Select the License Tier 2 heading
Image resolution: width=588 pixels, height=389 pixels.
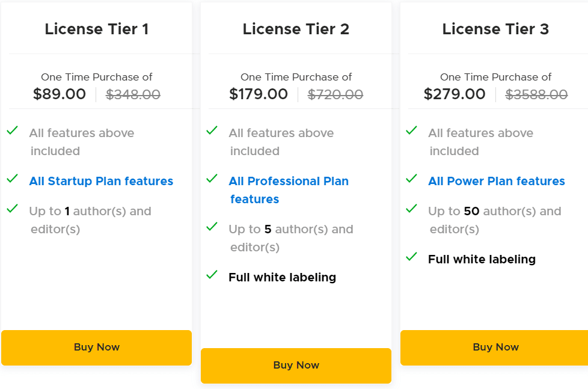pos(296,29)
